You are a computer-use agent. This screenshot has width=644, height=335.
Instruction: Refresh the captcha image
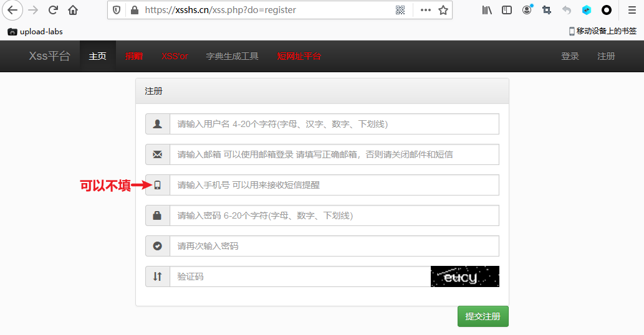(465, 276)
